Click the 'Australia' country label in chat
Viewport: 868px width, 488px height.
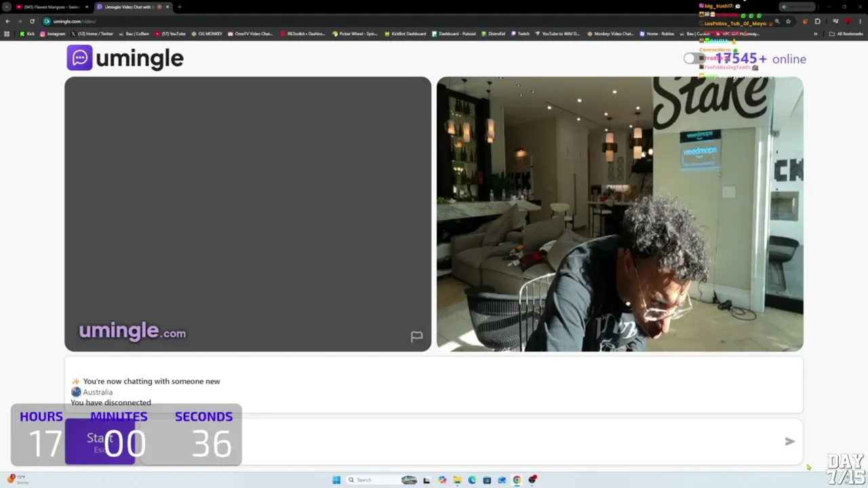[98, 392]
